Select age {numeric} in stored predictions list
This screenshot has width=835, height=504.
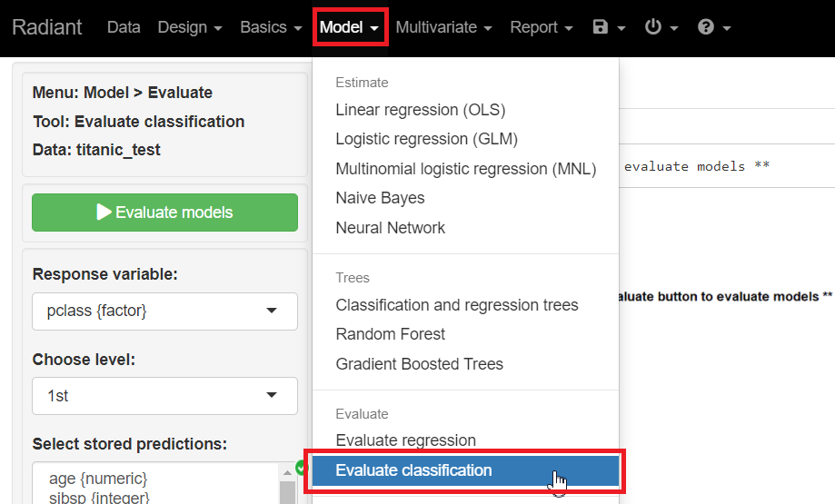click(96, 478)
